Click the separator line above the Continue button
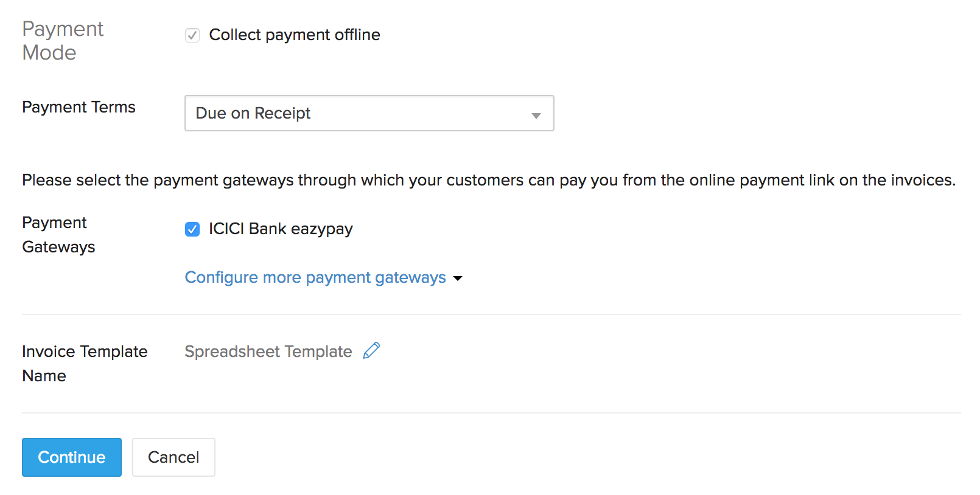980x495 pixels. pos(491,413)
